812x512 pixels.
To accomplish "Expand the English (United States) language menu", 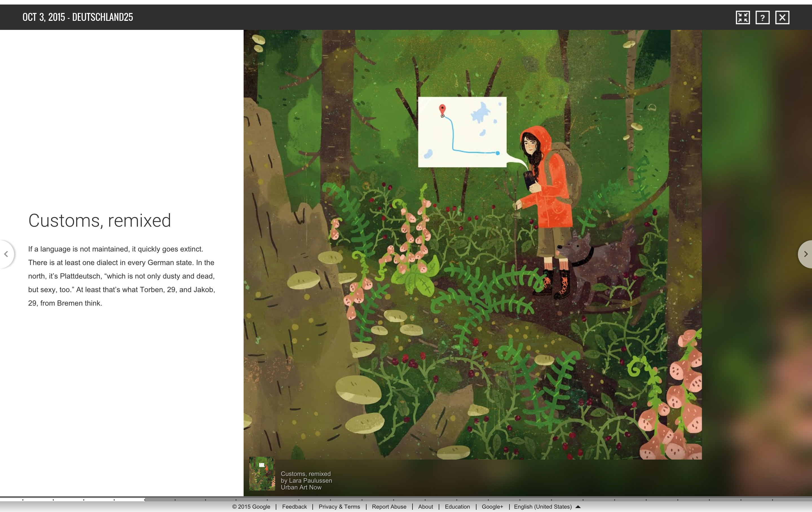I will pyautogui.click(x=547, y=507).
